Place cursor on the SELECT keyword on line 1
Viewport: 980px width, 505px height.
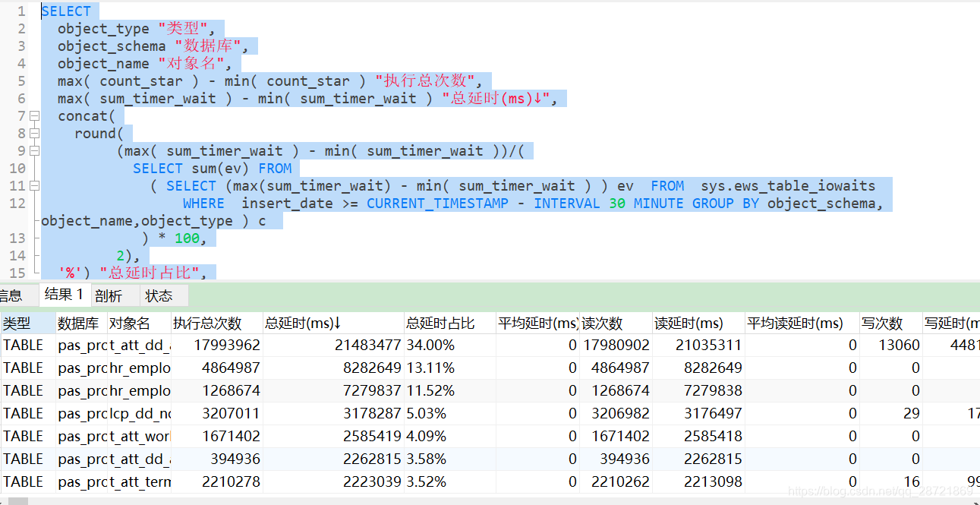click(66, 11)
